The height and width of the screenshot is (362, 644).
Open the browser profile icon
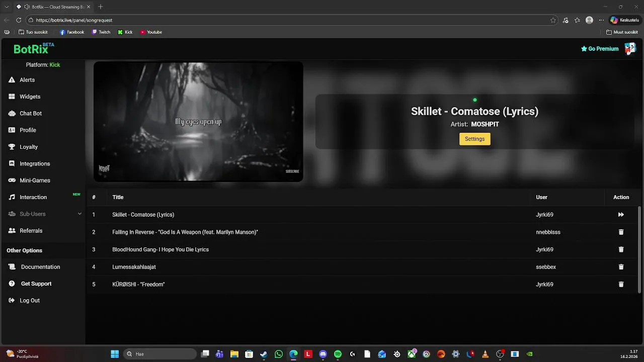click(589, 20)
